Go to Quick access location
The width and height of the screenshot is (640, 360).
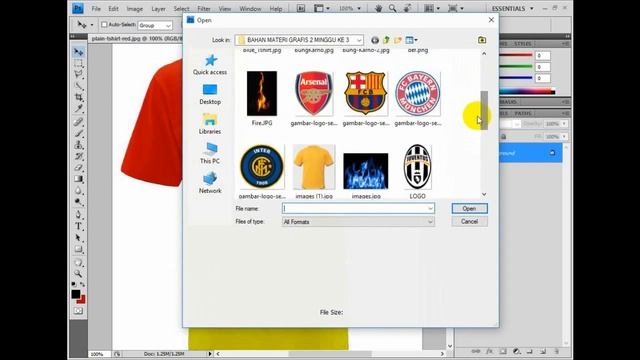point(210,64)
